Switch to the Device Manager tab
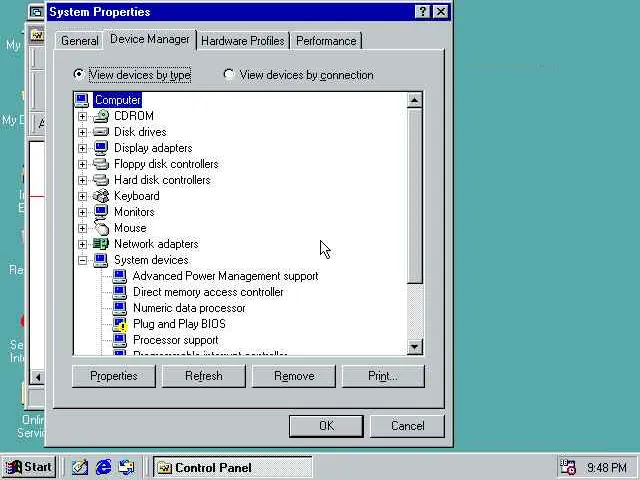This screenshot has height=480, width=640. pos(150,39)
